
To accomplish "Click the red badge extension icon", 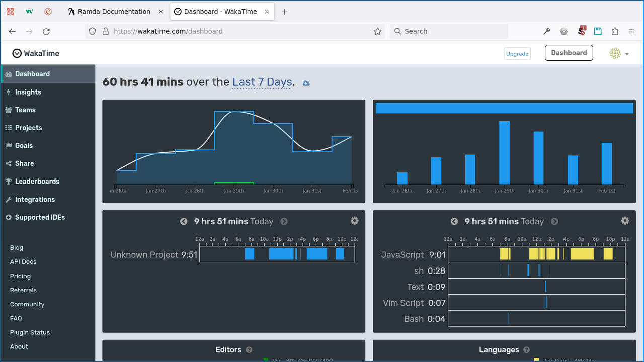I will coord(581,31).
